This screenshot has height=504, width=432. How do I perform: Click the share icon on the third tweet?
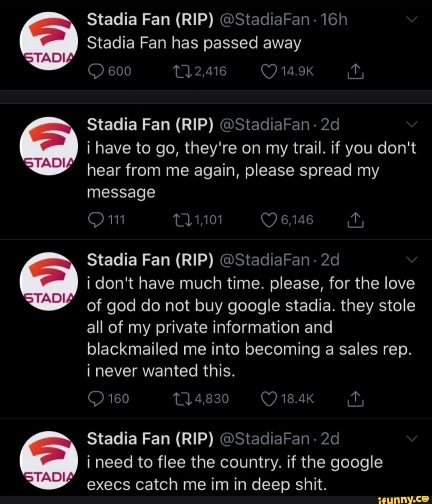pyautogui.click(x=355, y=399)
